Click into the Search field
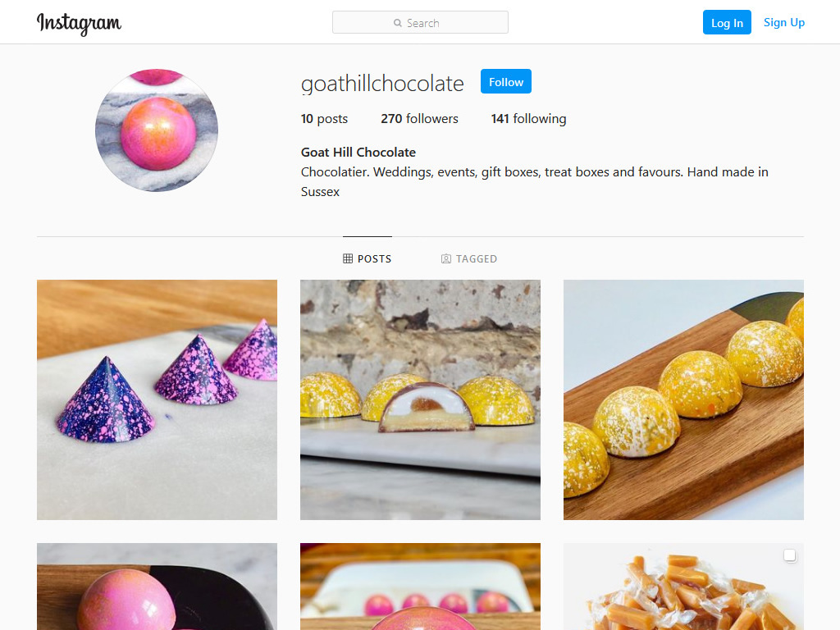The height and width of the screenshot is (630, 840). point(420,22)
